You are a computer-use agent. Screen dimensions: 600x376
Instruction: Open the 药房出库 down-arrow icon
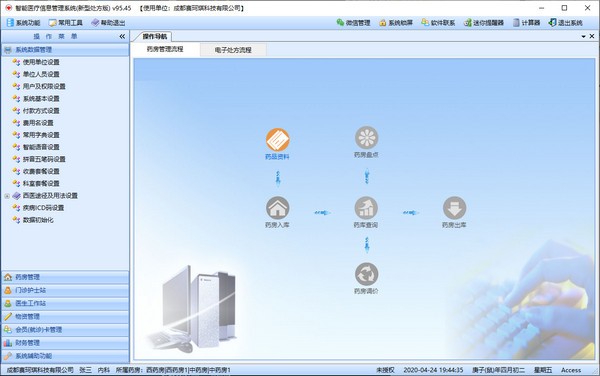tap(455, 208)
